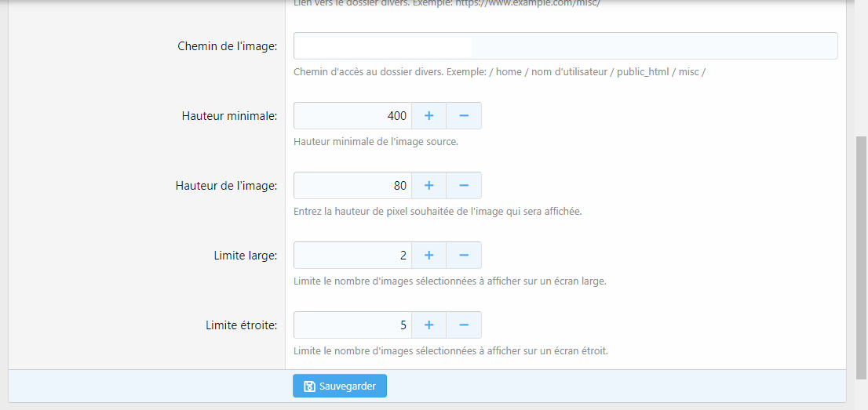
Task: Raise Limite étroite using plus button
Action: 429,325
